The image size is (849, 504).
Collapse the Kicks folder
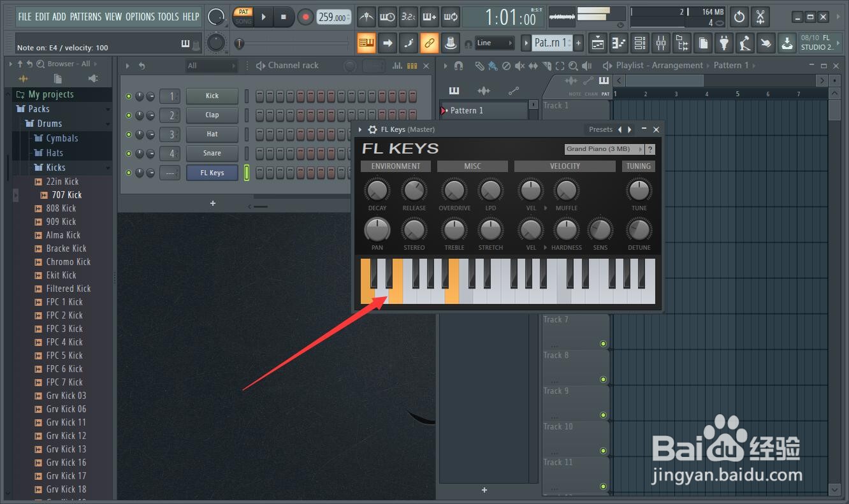pos(108,168)
